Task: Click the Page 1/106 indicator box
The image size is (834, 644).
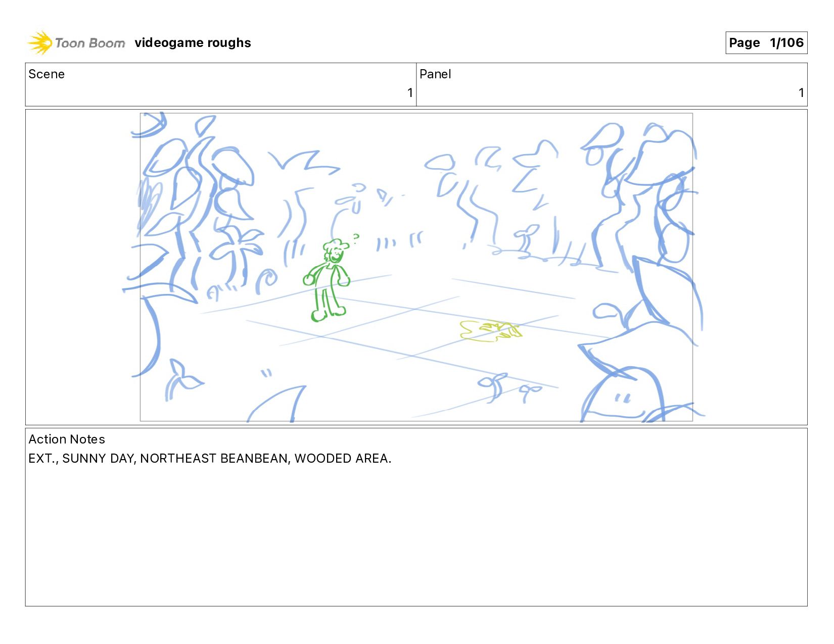Action: coord(766,43)
